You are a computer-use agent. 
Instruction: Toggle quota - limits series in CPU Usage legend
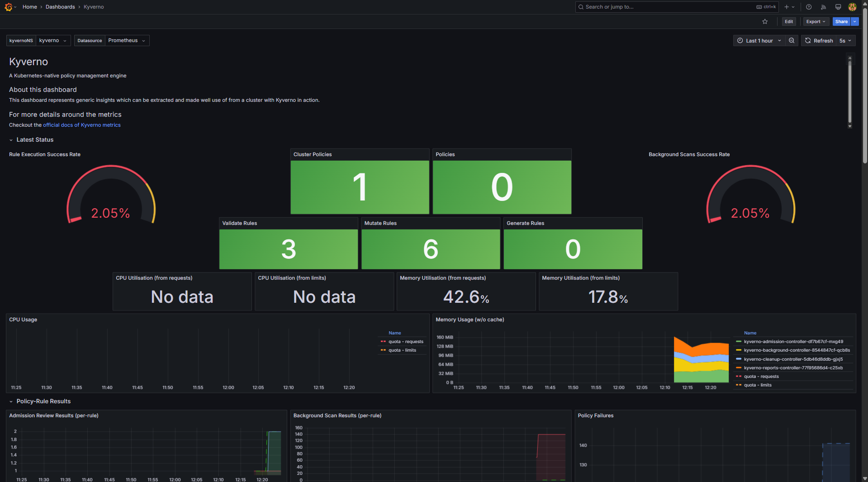point(402,350)
